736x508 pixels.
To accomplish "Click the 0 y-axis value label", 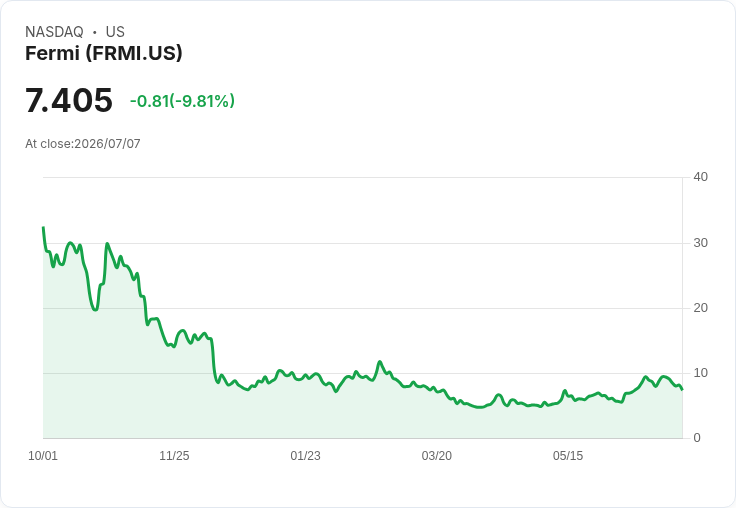I will (x=697, y=438).
